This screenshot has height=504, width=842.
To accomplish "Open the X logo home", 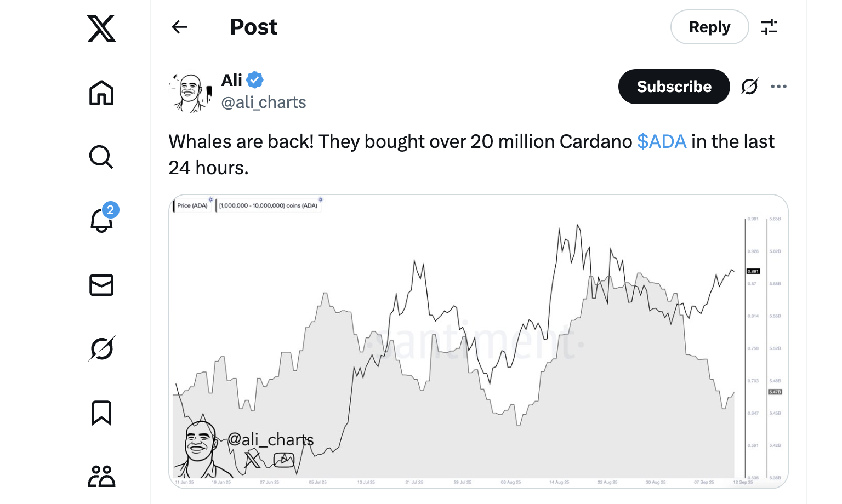I will pyautogui.click(x=101, y=28).
